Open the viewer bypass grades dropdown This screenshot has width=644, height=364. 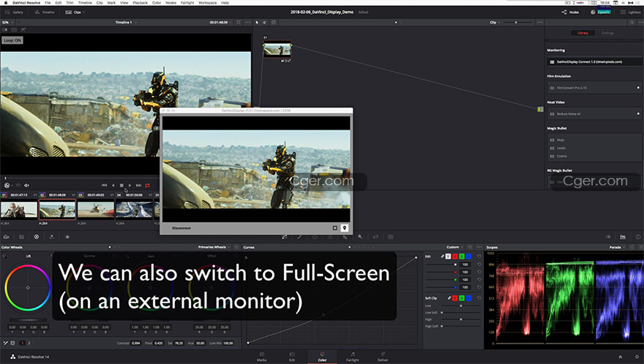8,185
